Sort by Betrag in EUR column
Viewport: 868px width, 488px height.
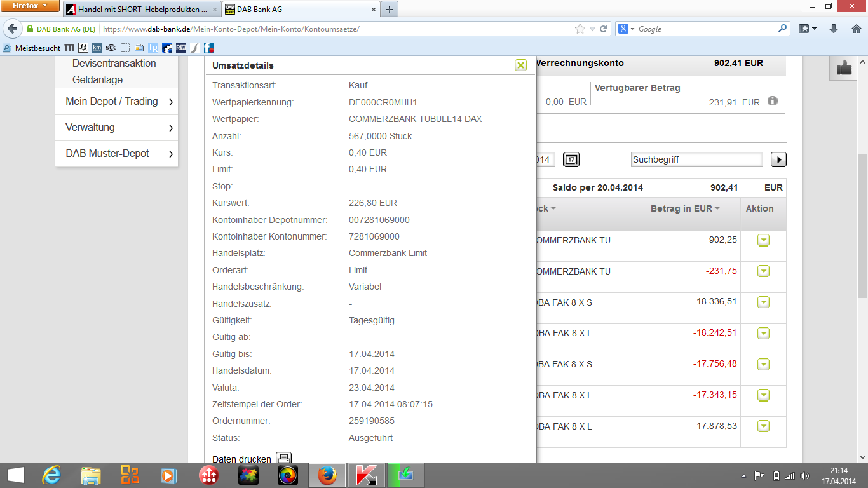pyautogui.click(x=685, y=208)
